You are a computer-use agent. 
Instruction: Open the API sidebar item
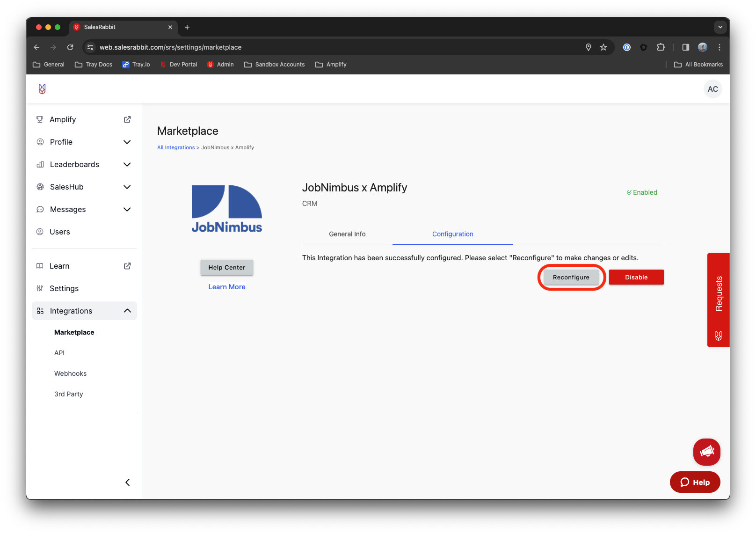(59, 353)
